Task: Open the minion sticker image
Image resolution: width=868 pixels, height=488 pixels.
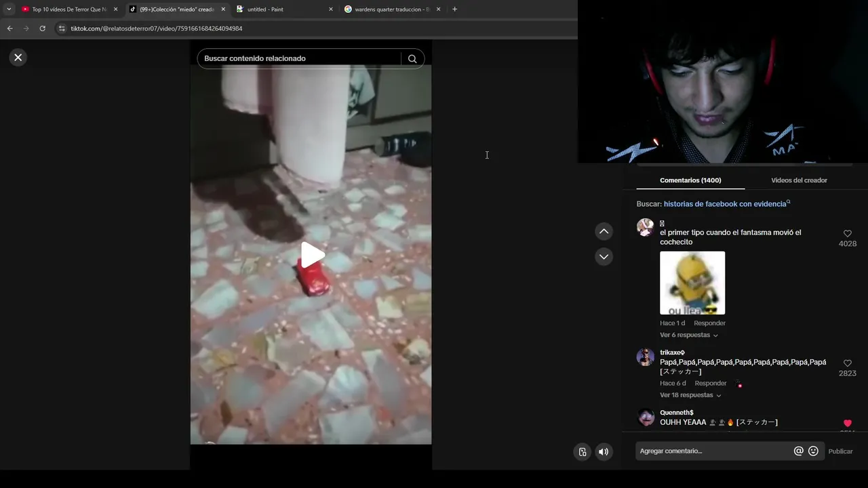Action: point(692,283)
